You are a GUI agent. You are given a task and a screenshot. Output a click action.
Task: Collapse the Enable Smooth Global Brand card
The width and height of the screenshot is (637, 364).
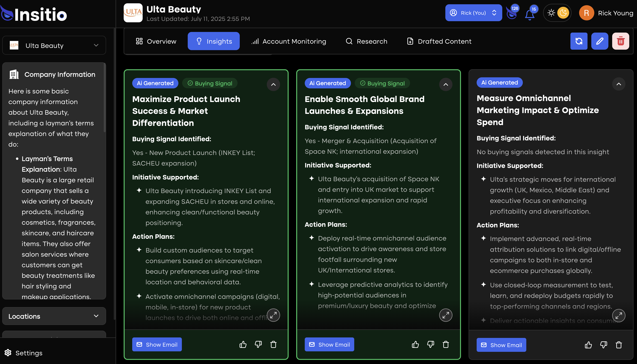tap(445, 84)
